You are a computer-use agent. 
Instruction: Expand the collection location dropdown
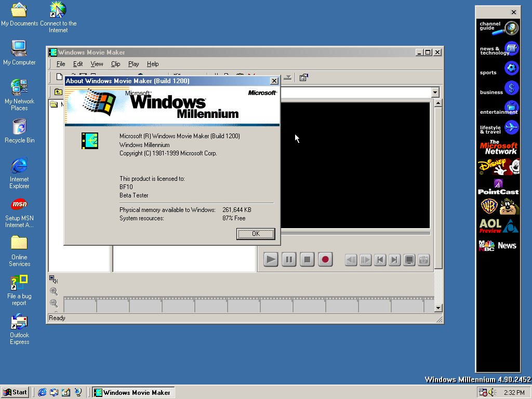pyautogui.click(x=435, y=92)
